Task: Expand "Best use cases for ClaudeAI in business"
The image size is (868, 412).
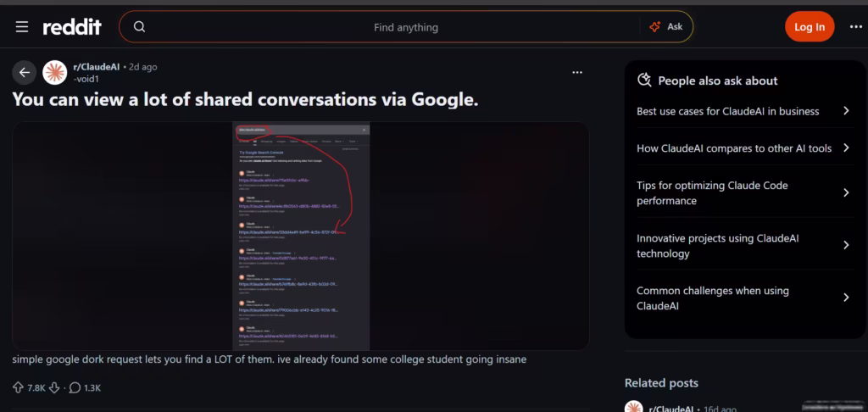Action: 744,111
